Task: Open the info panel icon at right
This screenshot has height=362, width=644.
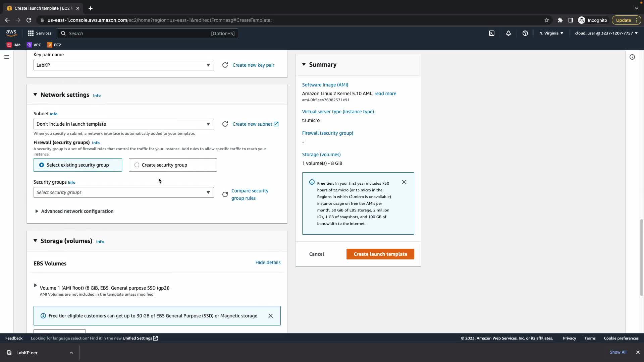Action: pyautogui.click(x=632, y=57)
